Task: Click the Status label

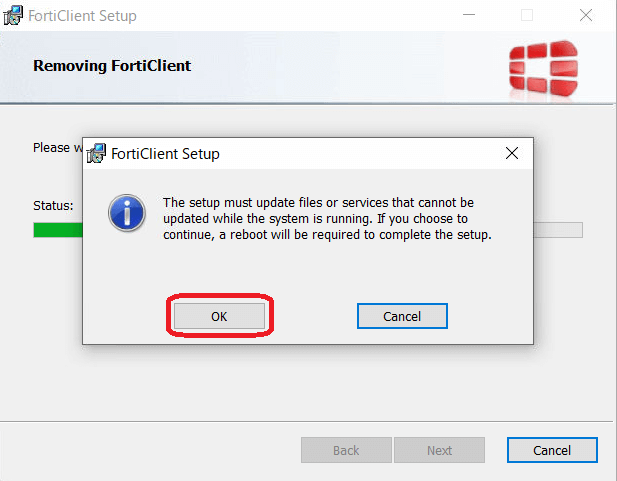Action: click(53, 205)
